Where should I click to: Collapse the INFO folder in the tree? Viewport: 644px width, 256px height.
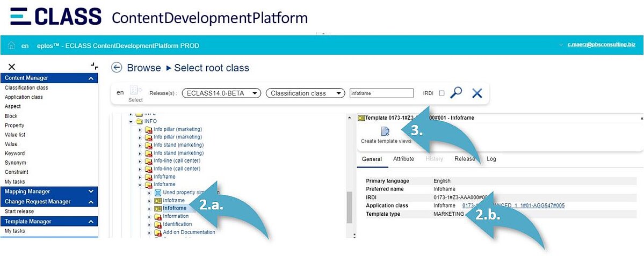[x=131, y=121]
